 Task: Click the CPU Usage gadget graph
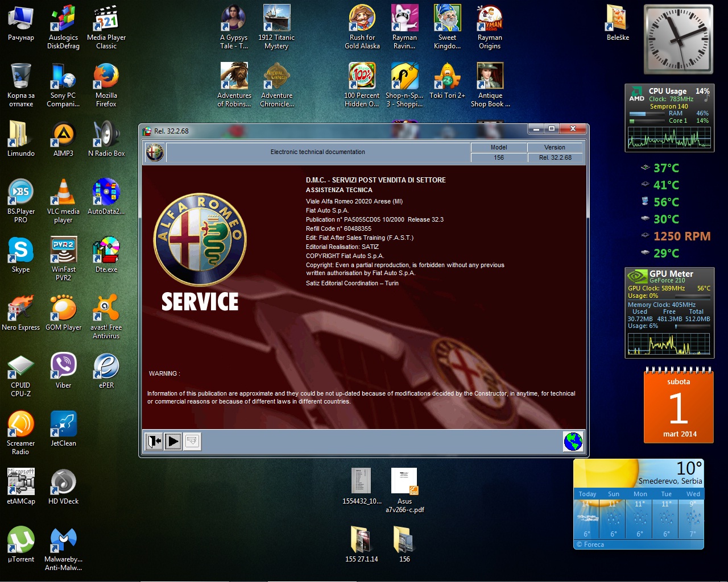click(669, 138)
